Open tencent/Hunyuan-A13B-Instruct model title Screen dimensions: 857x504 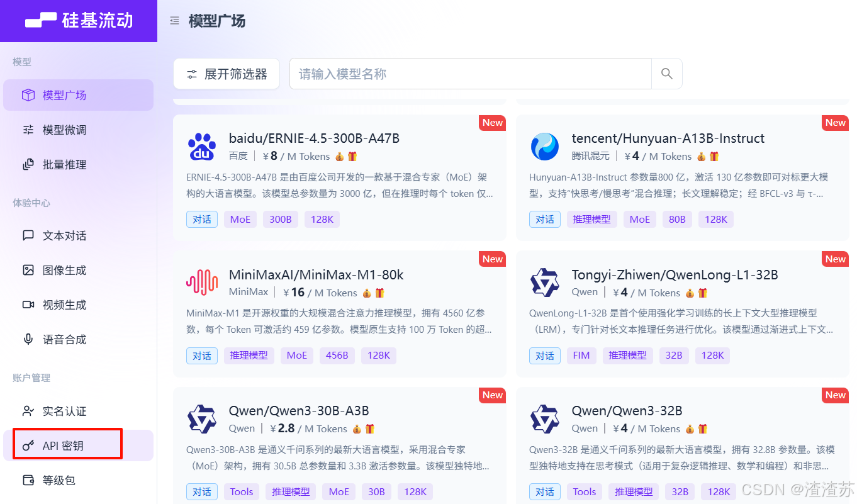[x=668, y=138]
